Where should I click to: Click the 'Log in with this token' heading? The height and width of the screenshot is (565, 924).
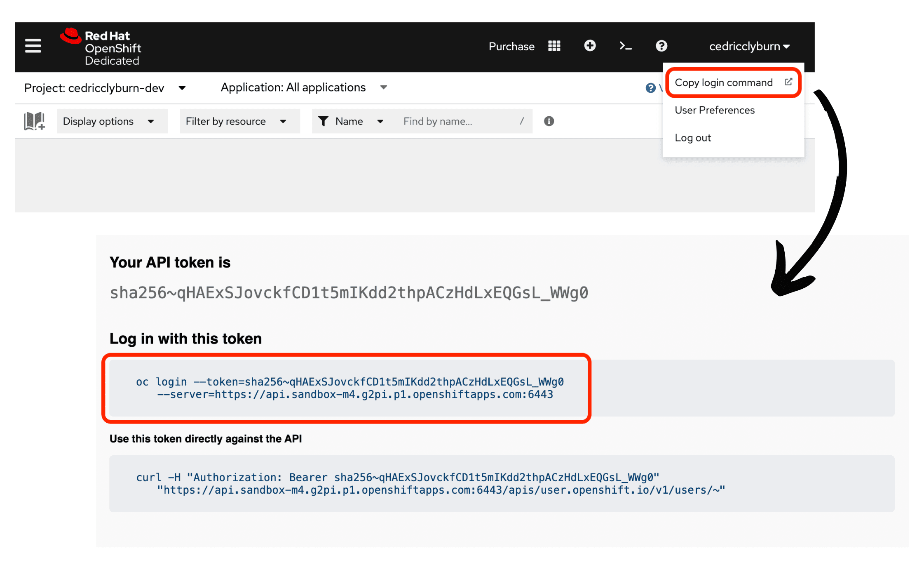click(x=185, y=339)
